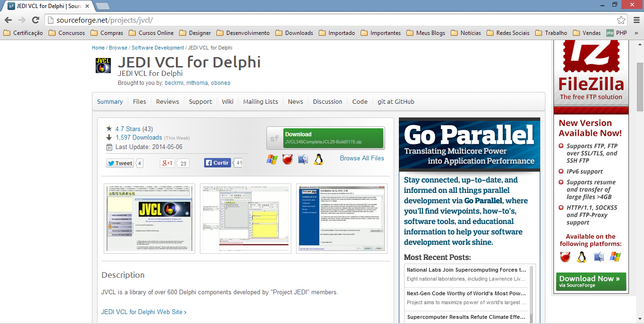Open a new tab button
The height and width of the screenshot is (324, 644).
[x=103, y=6]
